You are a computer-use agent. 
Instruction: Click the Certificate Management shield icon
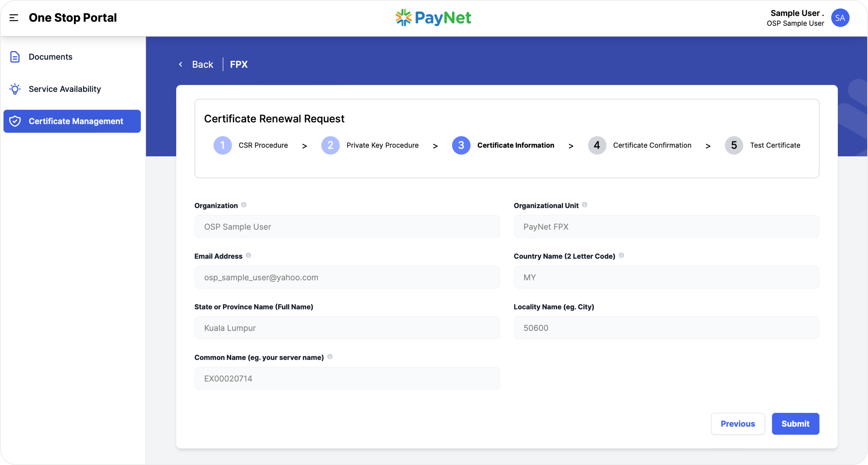[x=15, y=121]
